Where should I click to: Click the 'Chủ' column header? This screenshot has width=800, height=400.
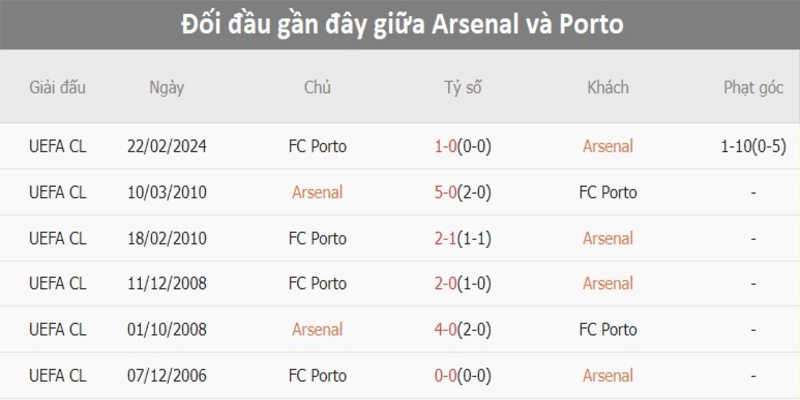coord(317,87)
